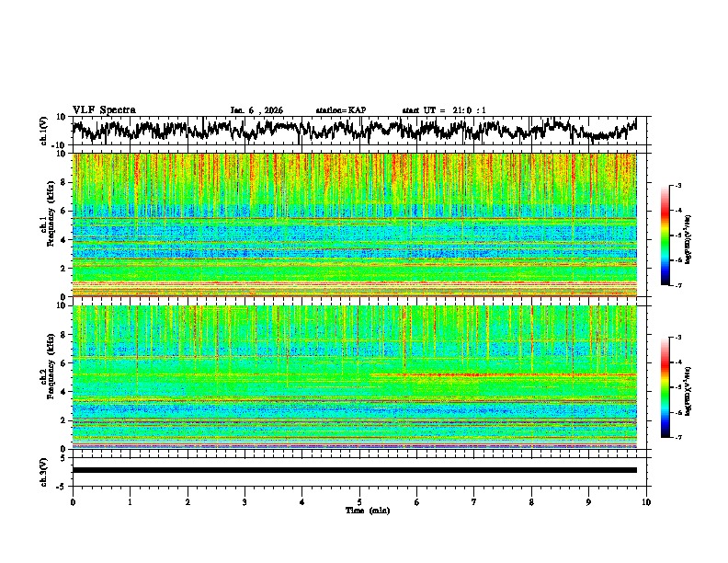Click the "ch.1(V)" waveform axis label
The height and width of the screenshot is (563, 728).
44,131
